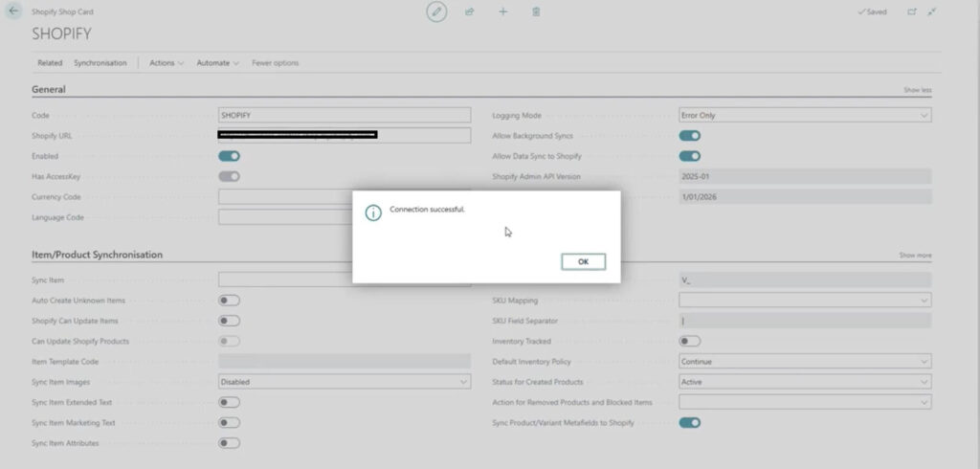The width and height of the screenshot is (980, 469).
Task: Click the Shopify Shop Card breadcrumb text
Action: point(62,11)
